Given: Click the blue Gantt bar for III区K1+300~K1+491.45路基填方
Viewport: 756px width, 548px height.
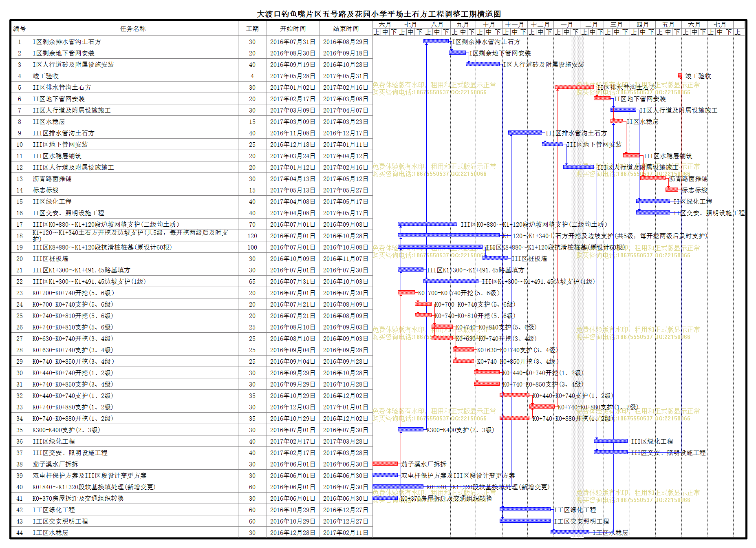Looking at the screenshot, I should coord(411,270).
